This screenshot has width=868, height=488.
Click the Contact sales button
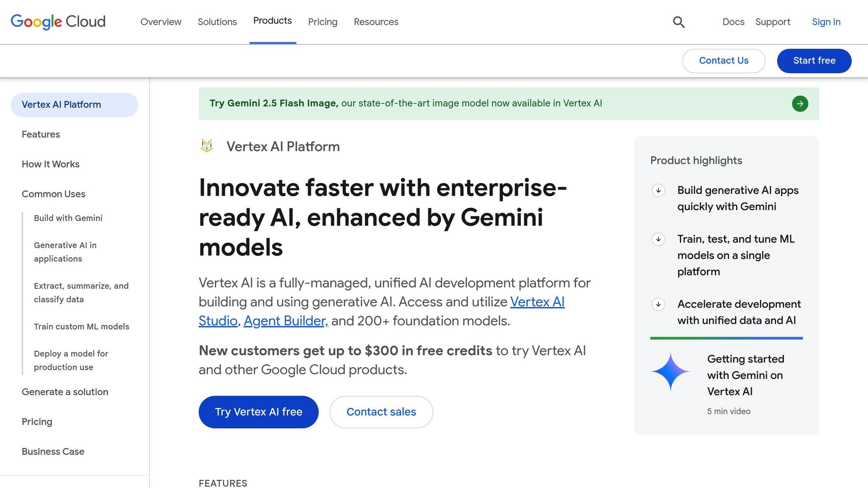point(381,412)
